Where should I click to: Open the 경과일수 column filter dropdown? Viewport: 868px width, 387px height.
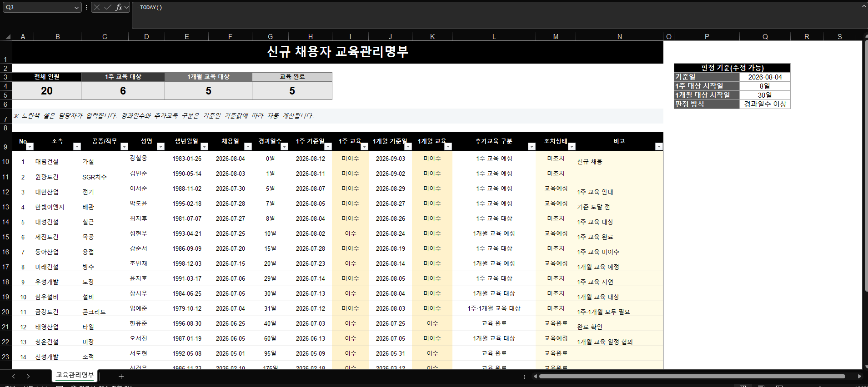[284, 146]
